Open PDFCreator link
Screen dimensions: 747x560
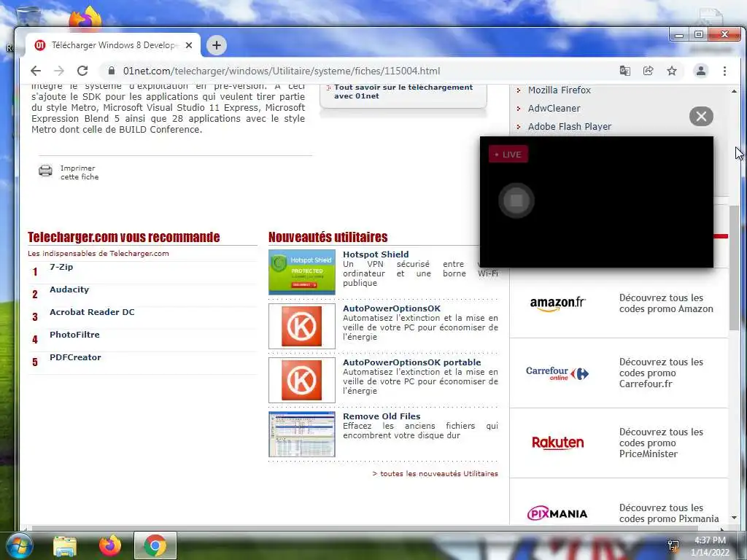point(75,357)
